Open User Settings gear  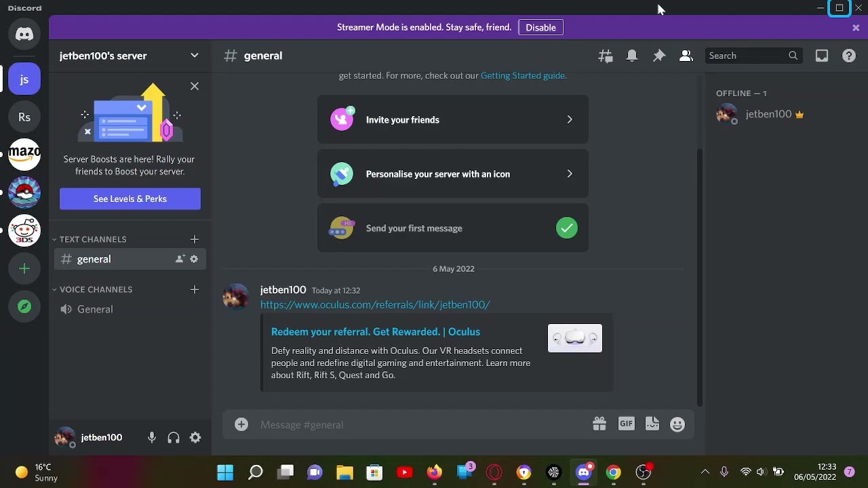[195, 438]
